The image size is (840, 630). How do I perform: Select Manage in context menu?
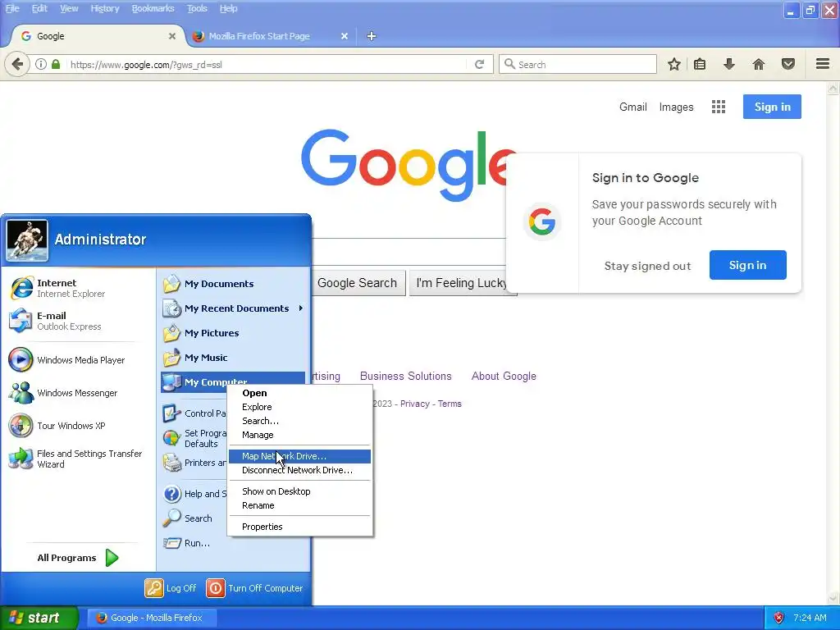pyautogui.click(x=299, y=435)
